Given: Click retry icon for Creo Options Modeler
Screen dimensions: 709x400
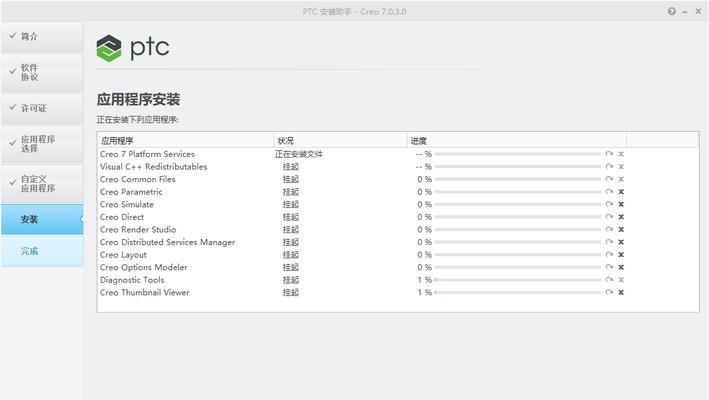Looking at the screenshot, I should coord(609,268).
